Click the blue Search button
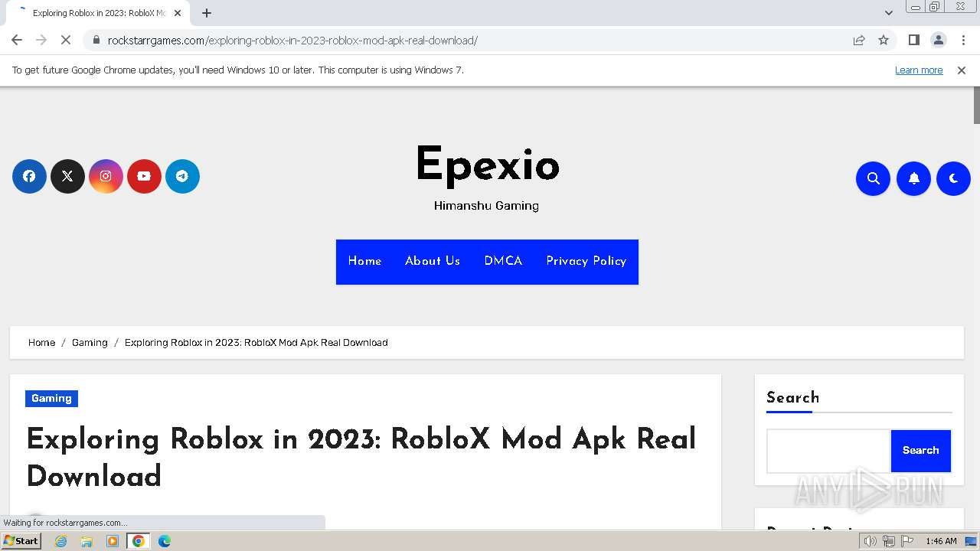Image resolution: width=980 pixels, height=551 pixels. (x=921, y=451)
